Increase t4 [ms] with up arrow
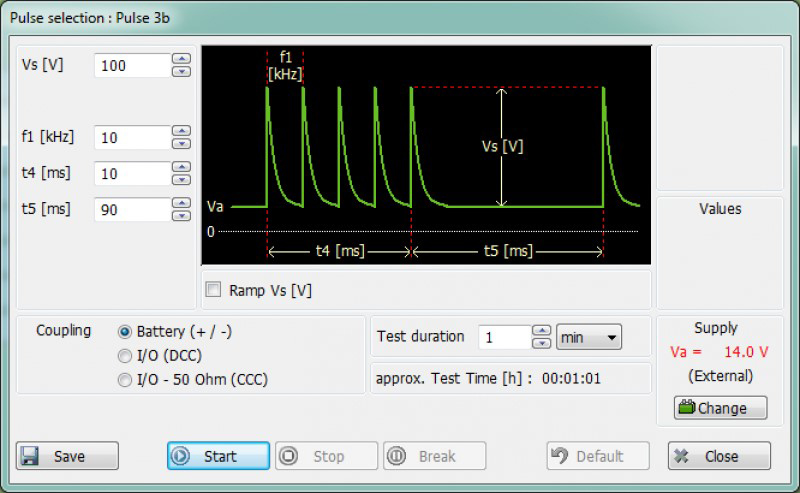800x493 pixels. point(182,167)
